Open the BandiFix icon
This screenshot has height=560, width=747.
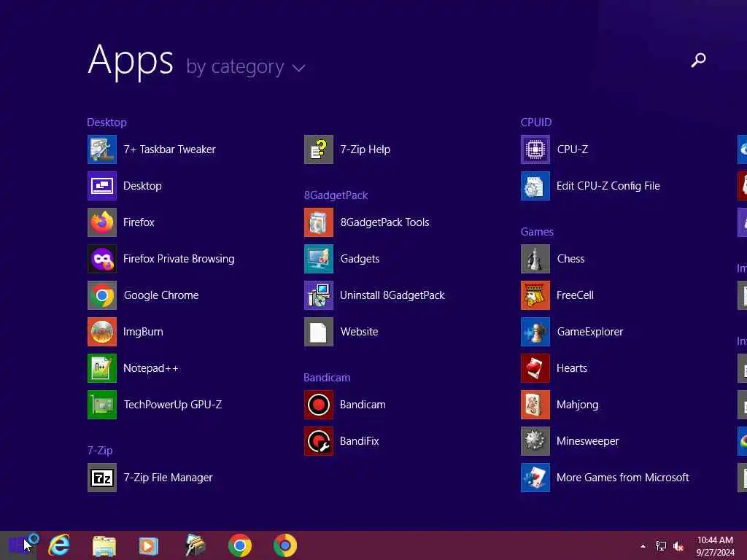tap(319, 441)
